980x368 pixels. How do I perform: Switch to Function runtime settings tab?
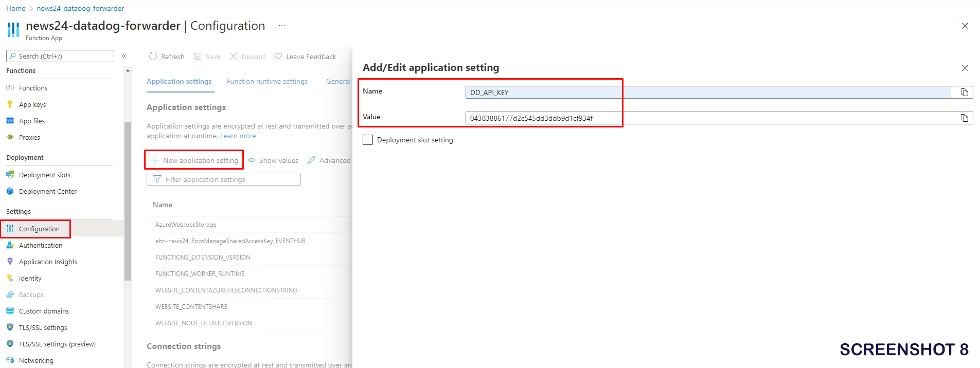point(267,82)
